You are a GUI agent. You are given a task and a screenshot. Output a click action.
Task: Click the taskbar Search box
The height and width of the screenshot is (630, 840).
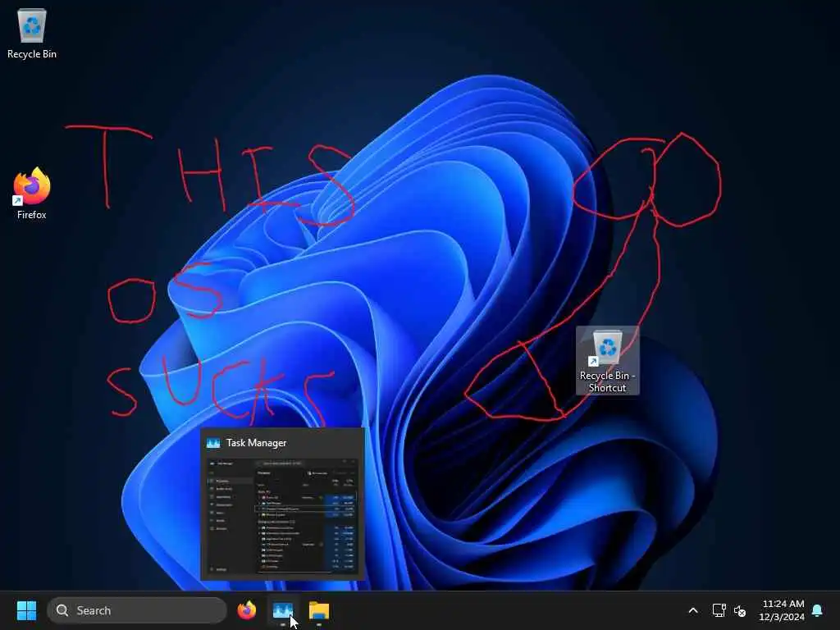click(137, 610)
